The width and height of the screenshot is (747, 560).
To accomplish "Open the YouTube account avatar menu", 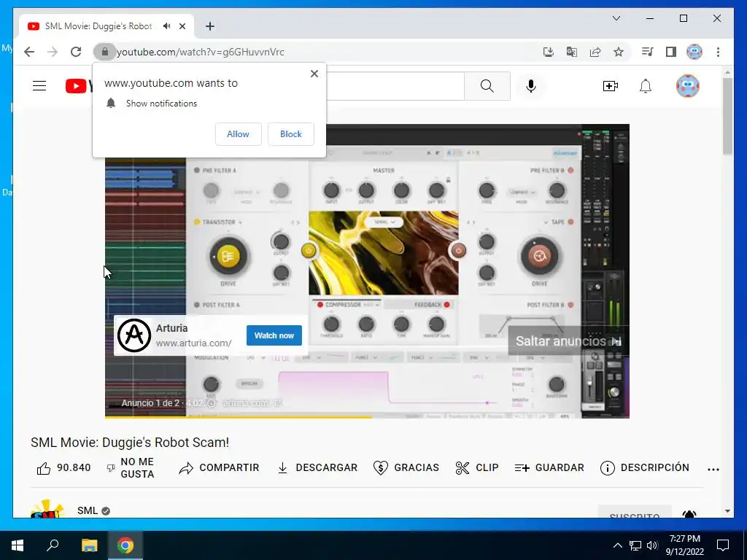I will (687, 86).
